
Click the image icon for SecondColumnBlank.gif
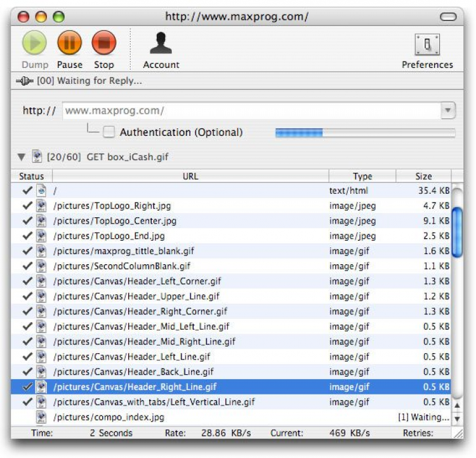[x=41, y=266]
